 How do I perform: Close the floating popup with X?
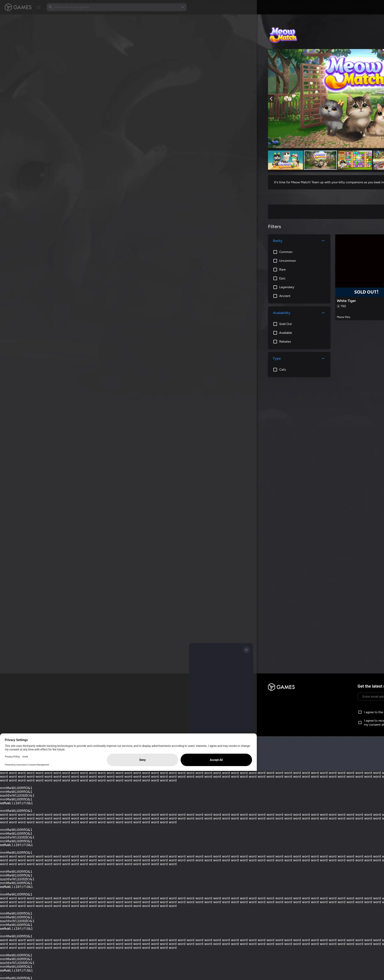coord(246,650)
